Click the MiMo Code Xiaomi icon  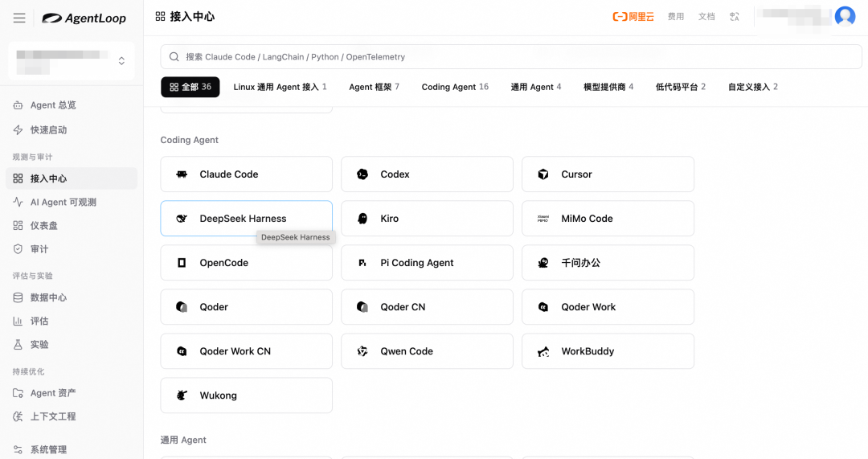543,219
